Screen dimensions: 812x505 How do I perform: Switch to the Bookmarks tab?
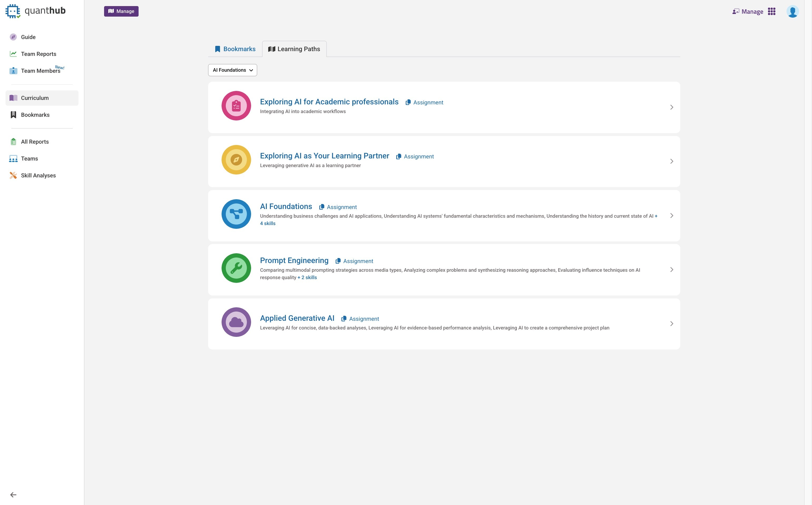coord(235,49)
